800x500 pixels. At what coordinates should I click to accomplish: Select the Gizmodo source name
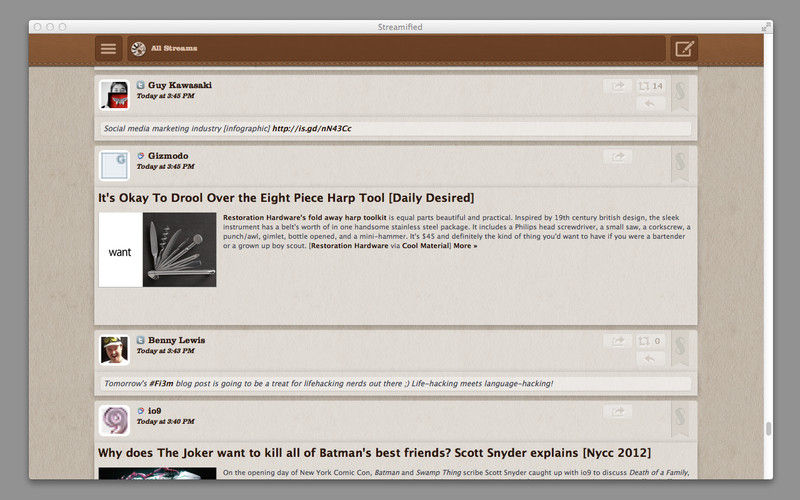(168, 156)
